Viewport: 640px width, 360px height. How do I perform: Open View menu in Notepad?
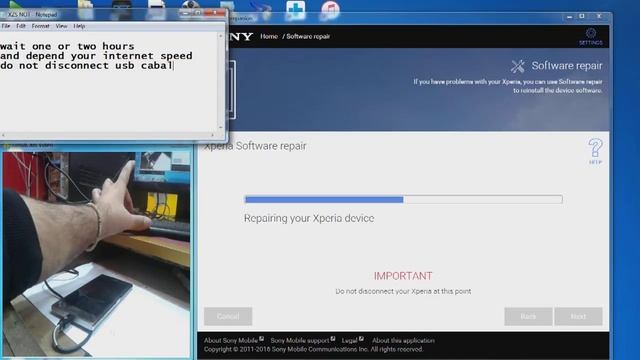coord(61,26)
